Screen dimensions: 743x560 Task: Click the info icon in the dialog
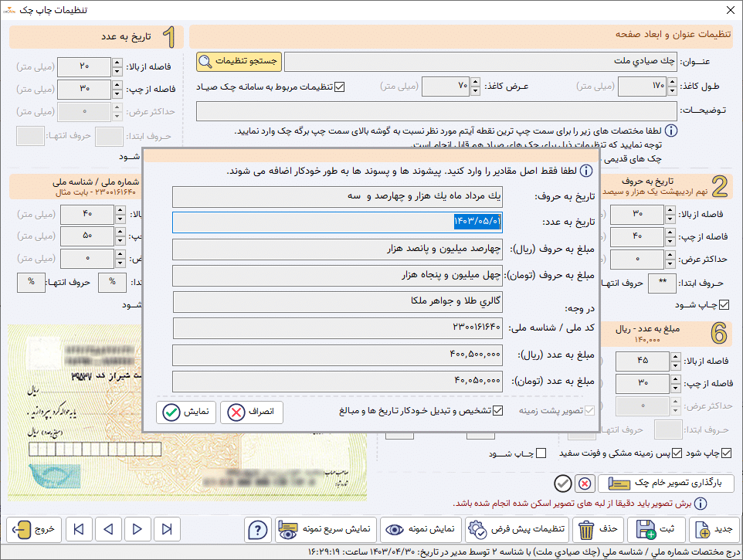point(586,171)
